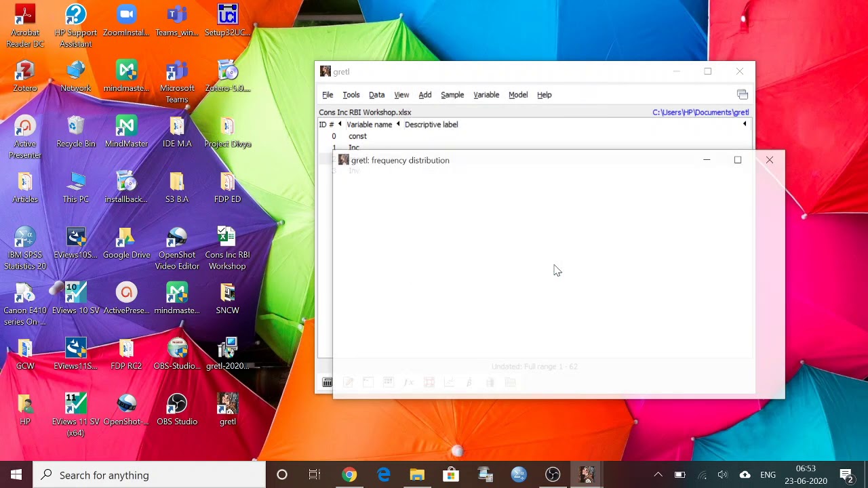Image resolution: width=868 pixels, height=488 pixels.
Task: Sort by the ID # column arrow
Action: pos(340,125)
